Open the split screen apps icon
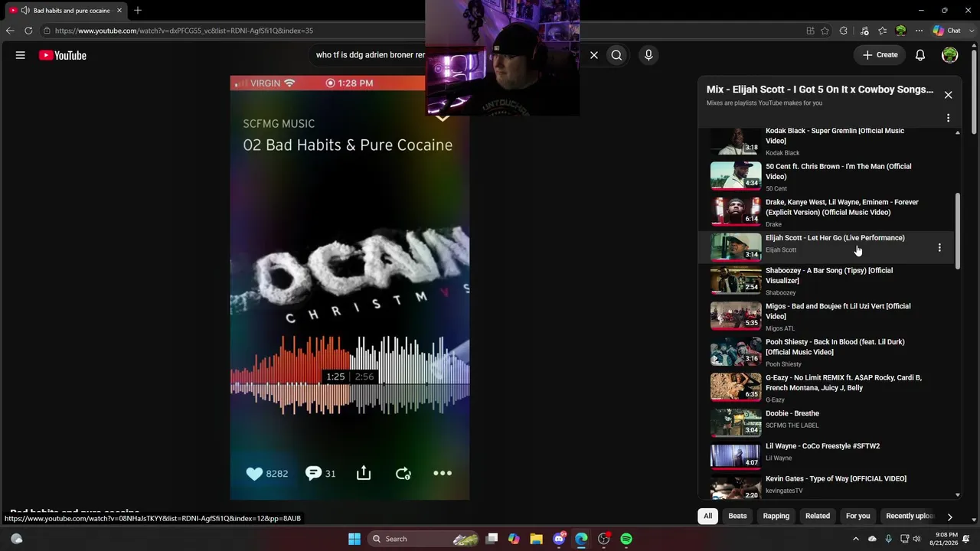 click(810, 31)
